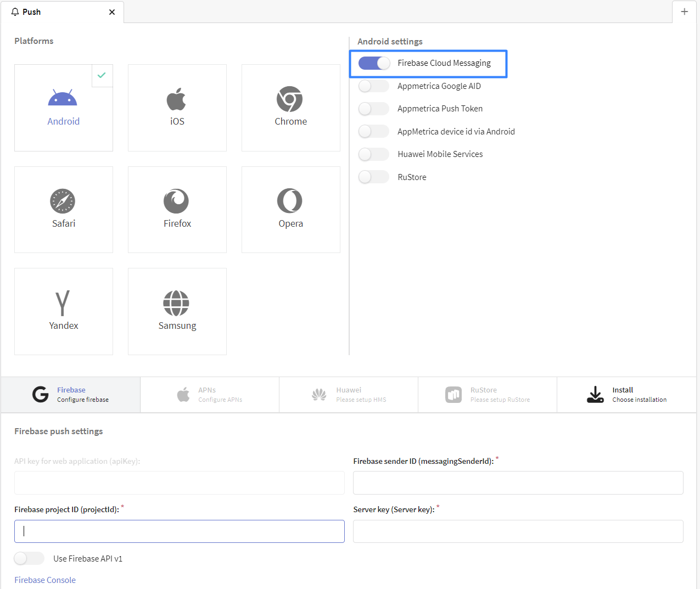Click the 'Firebase Cloud Messaging' label
The height and width of the screenshot is (589, 700).
[x=444, y=63]
